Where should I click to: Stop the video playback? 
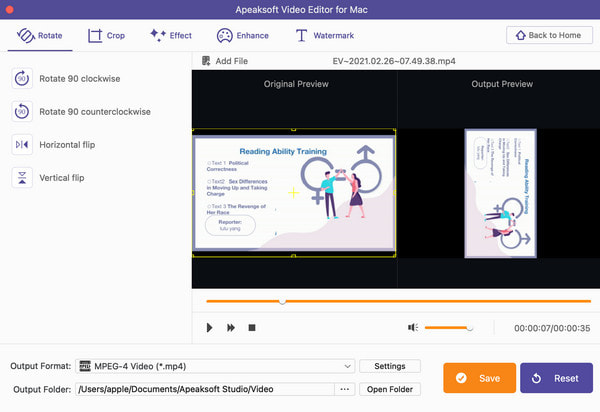click(252, 327)
